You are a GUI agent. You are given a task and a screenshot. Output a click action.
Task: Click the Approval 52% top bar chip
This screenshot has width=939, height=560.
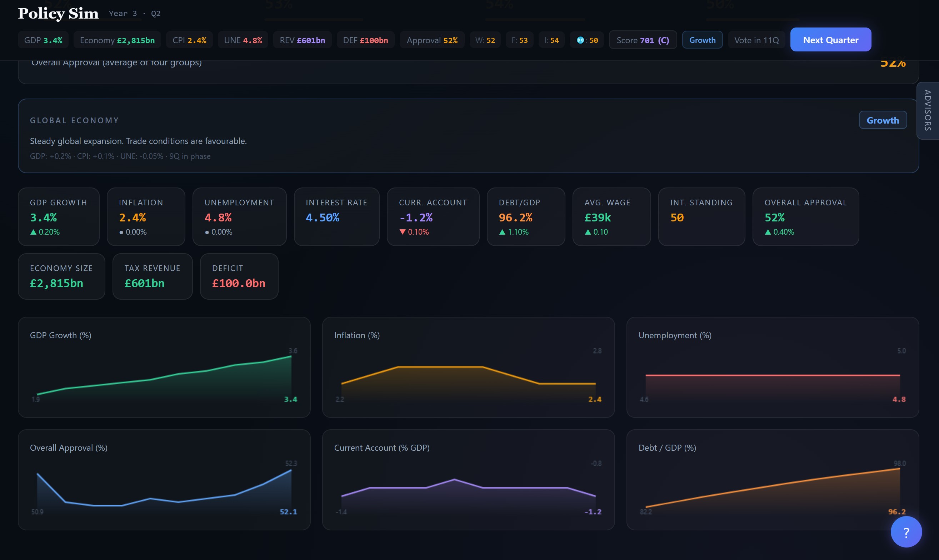(x=432, y=40)
